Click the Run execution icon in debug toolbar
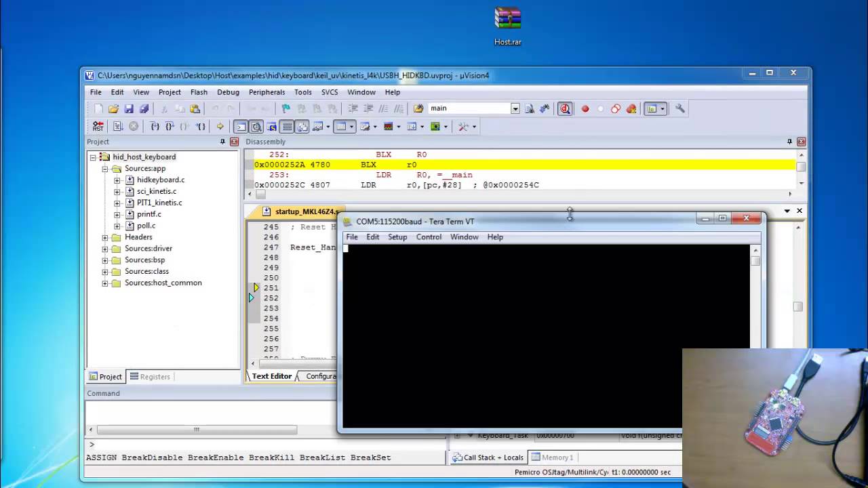 coord(117,126)
